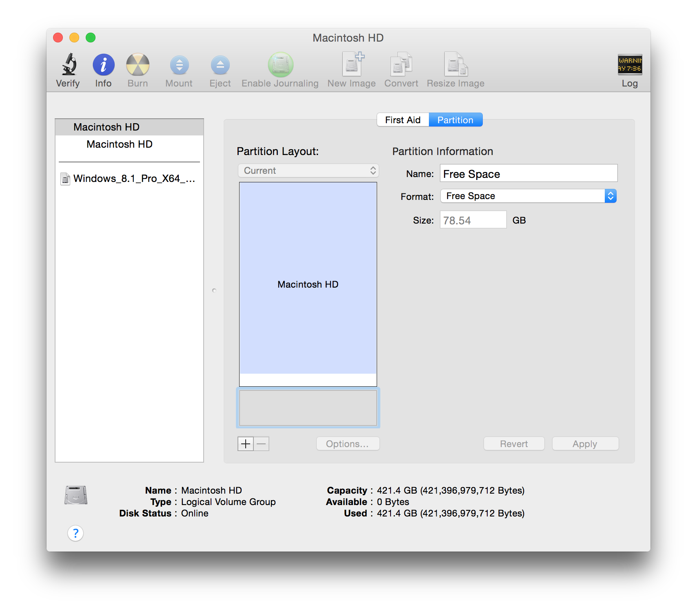Click the "Partition Information" heading
The image size is (697, 616).
tap(443, 151)
